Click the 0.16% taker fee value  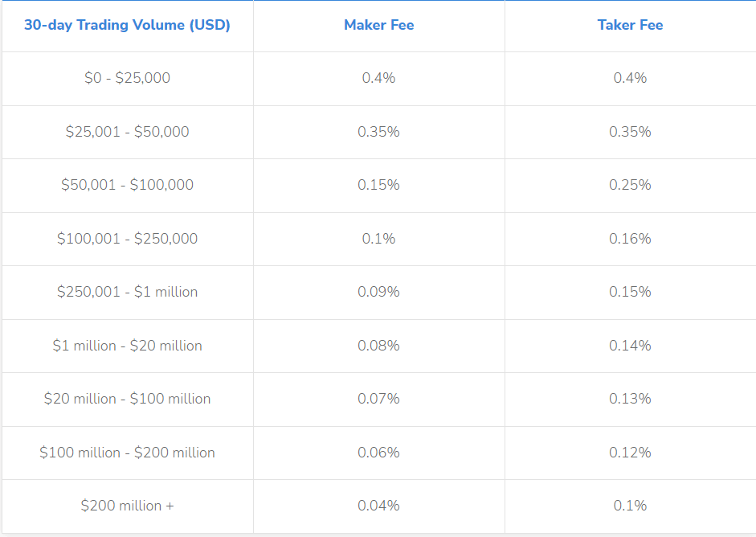tap(630, 239)
